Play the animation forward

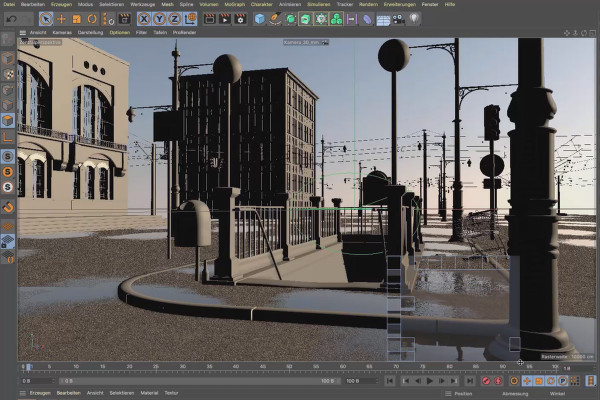(x=430, y=381)
